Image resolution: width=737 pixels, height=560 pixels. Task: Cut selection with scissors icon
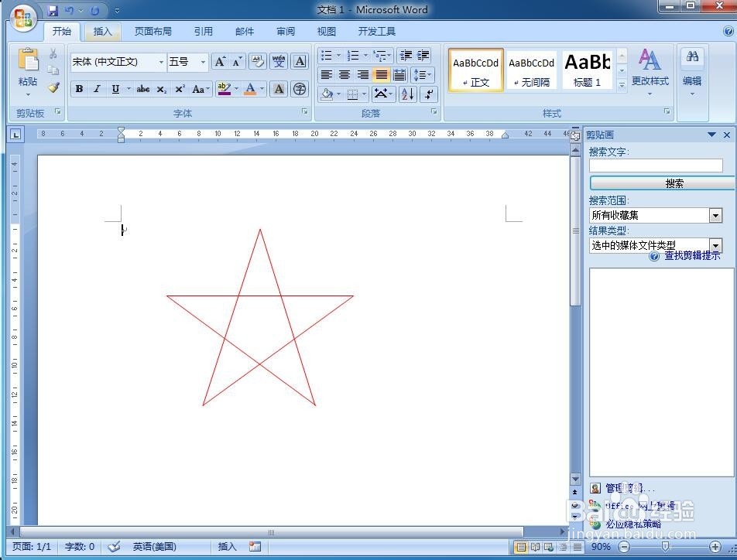pos(53,53)
